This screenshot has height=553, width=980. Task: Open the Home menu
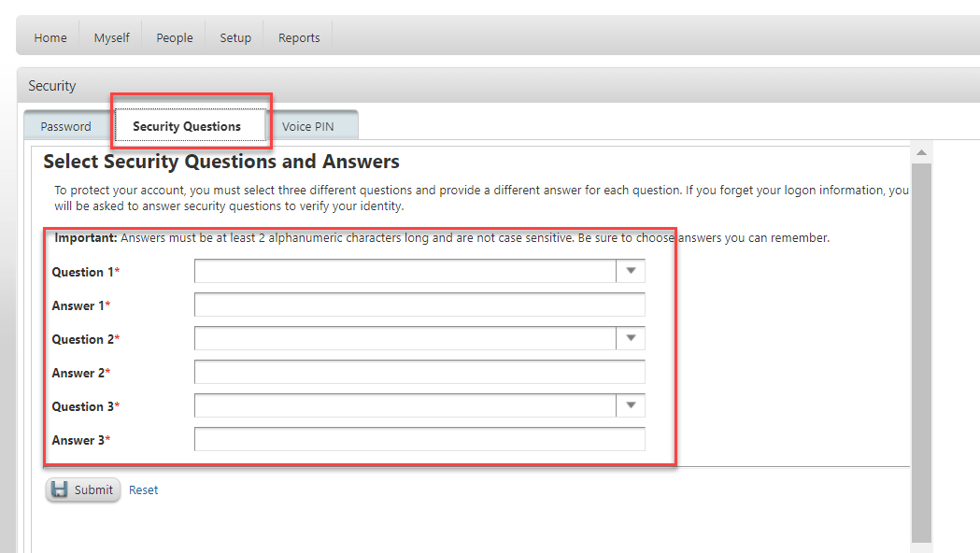(50, 37)
